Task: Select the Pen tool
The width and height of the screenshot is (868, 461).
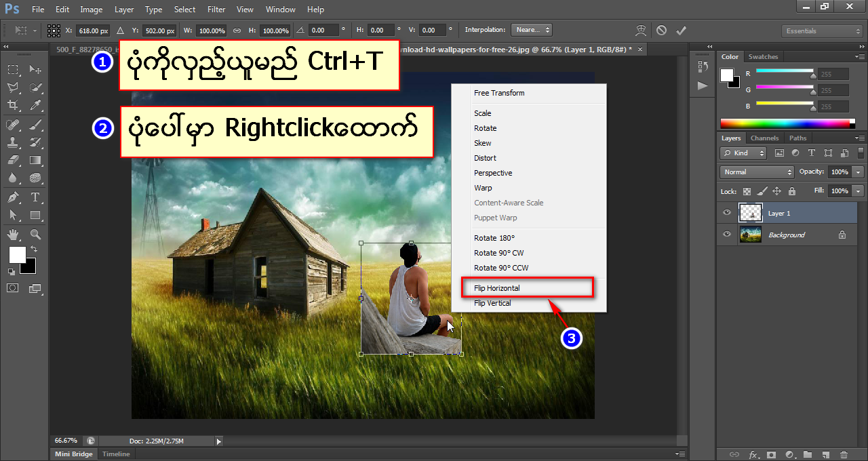Action: click(x=13, y=197)
